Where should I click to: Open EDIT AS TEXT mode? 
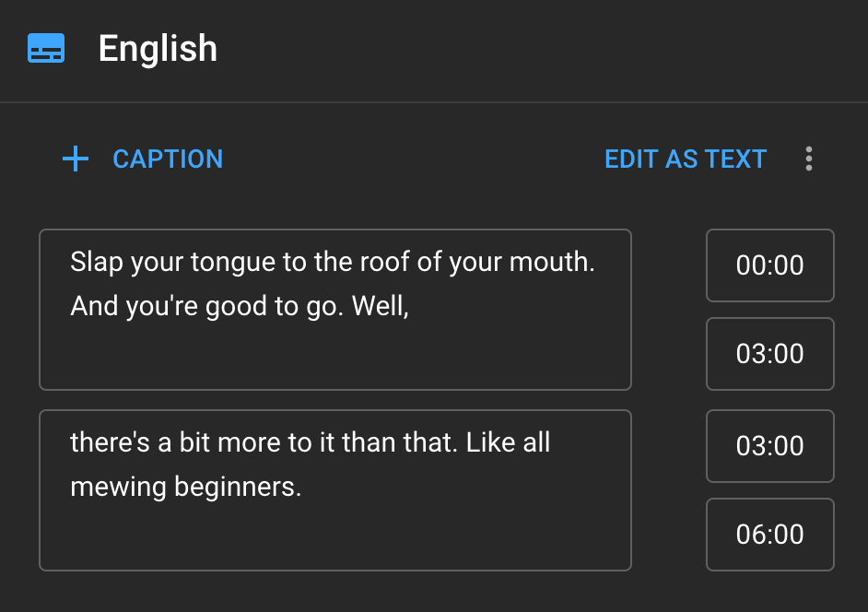686,159
